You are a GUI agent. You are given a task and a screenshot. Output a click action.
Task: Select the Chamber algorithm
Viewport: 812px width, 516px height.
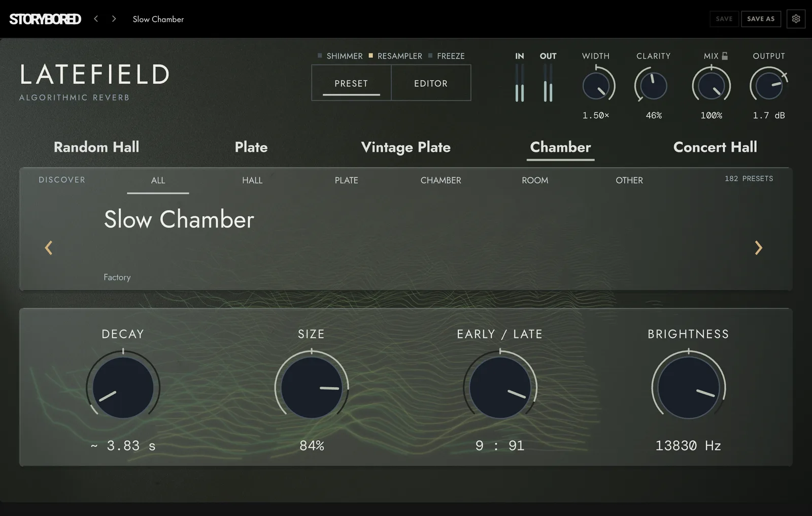coord(560,147)
